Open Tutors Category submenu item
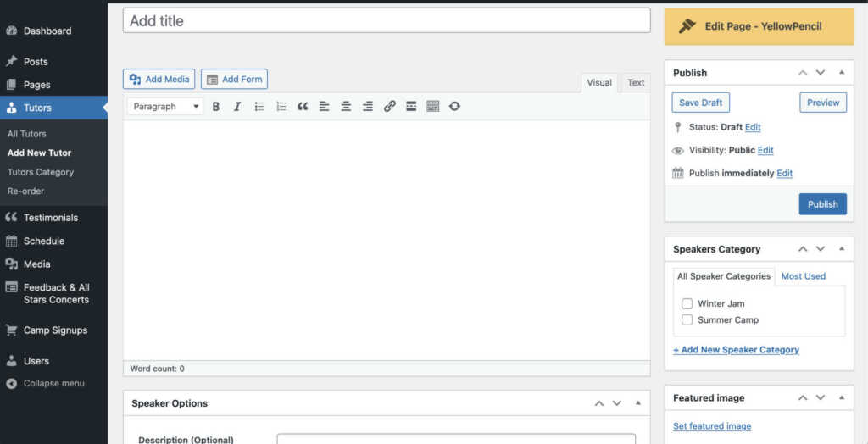 [x=41, y=172]
